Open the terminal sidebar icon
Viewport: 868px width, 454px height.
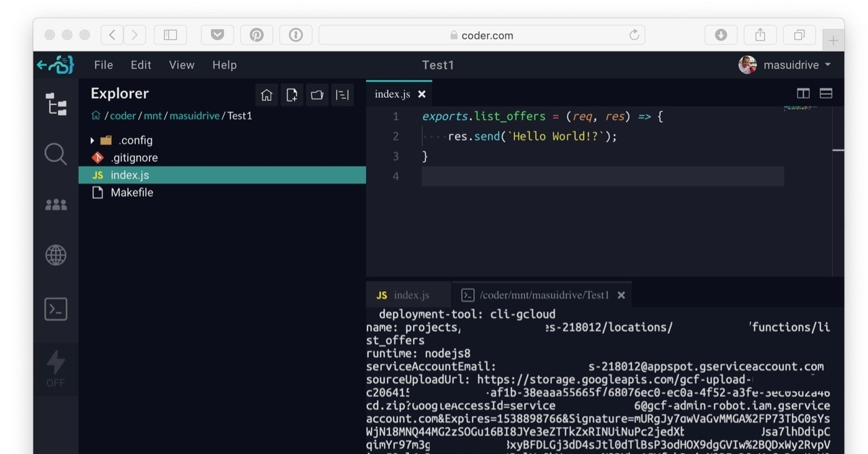click(56, 309)
